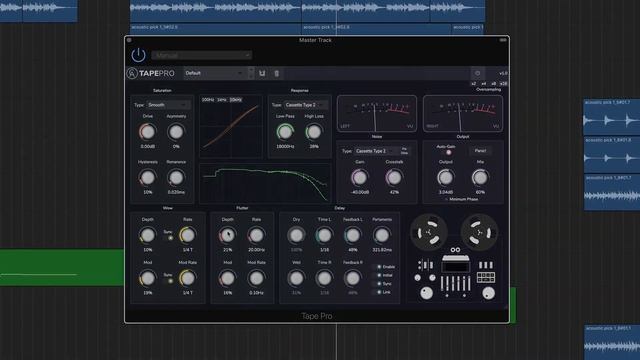The image size is (640, 360).
Task: Click the Feedback L knob
Action: [352, 235]
